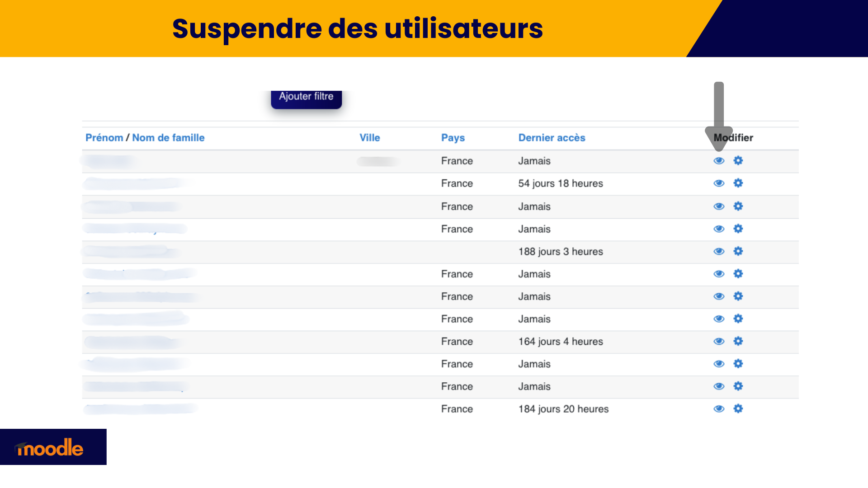Click the gear icon in the 188 jours 3 heures row
Viewport: 868px width, 488px height.
(738, 251)
